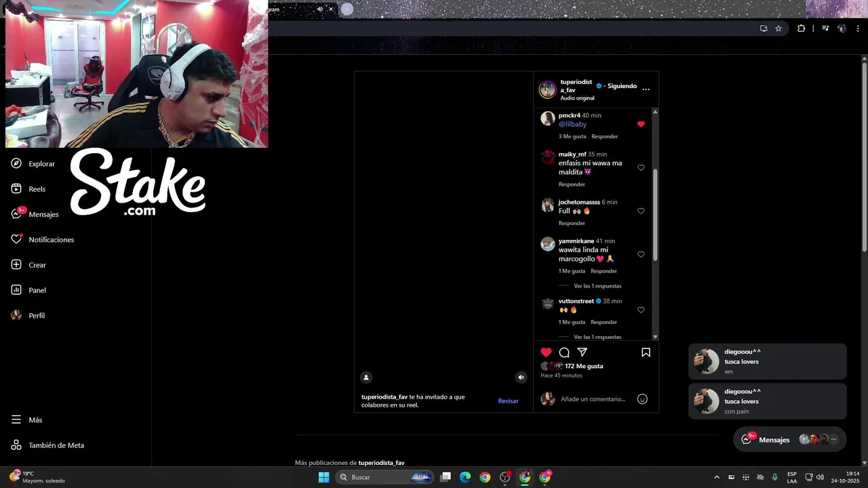This screenshot has height=488, width=868.
Task: Reply to maiky_mf's comment
Action: click(572, 184)
